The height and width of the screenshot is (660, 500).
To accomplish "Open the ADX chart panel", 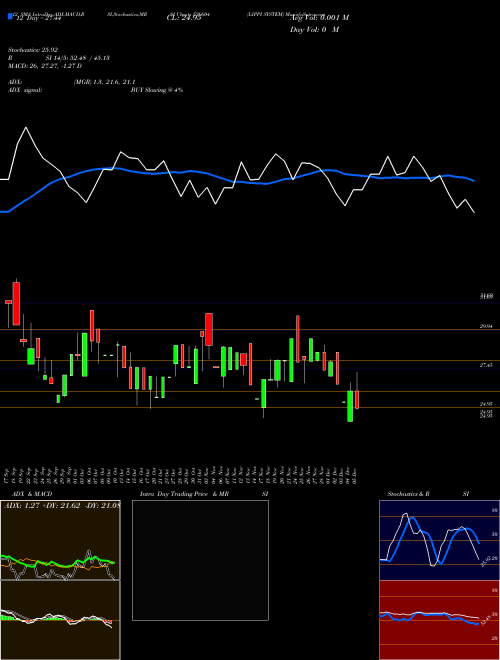I will point(60,540).
